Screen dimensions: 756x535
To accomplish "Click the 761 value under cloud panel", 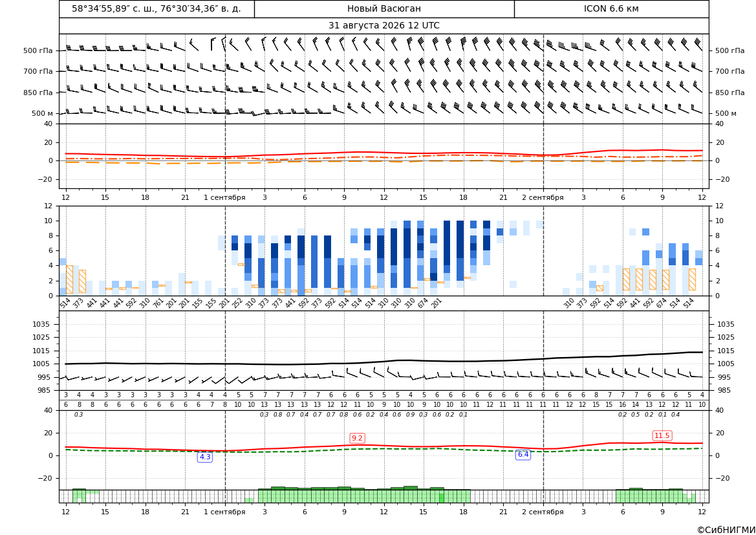I will pos(157,305).
